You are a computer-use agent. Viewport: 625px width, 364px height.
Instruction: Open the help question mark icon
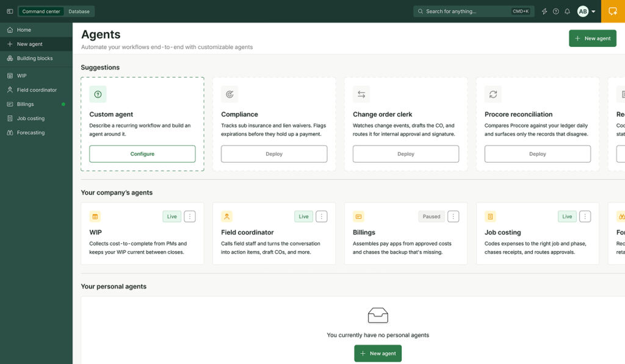pos(555,12)
